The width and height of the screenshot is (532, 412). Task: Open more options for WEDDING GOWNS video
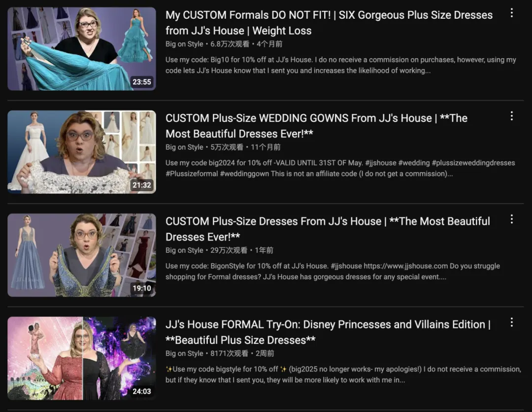point(512,116)
